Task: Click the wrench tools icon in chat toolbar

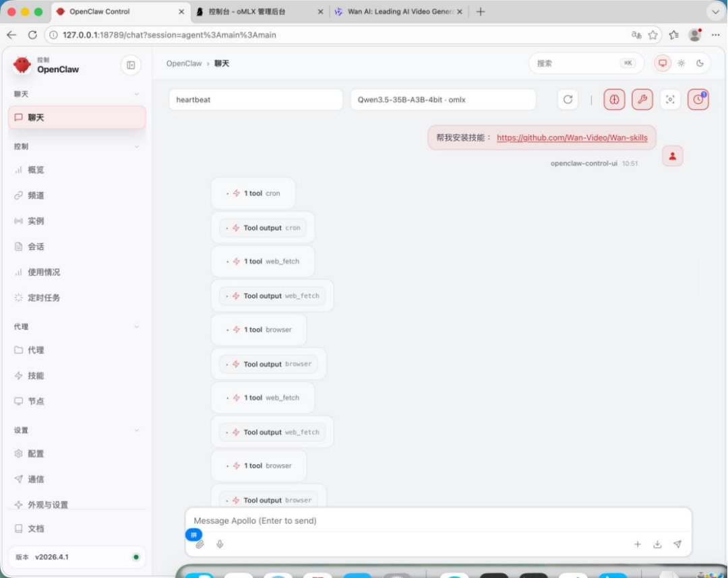Action: 642,100
